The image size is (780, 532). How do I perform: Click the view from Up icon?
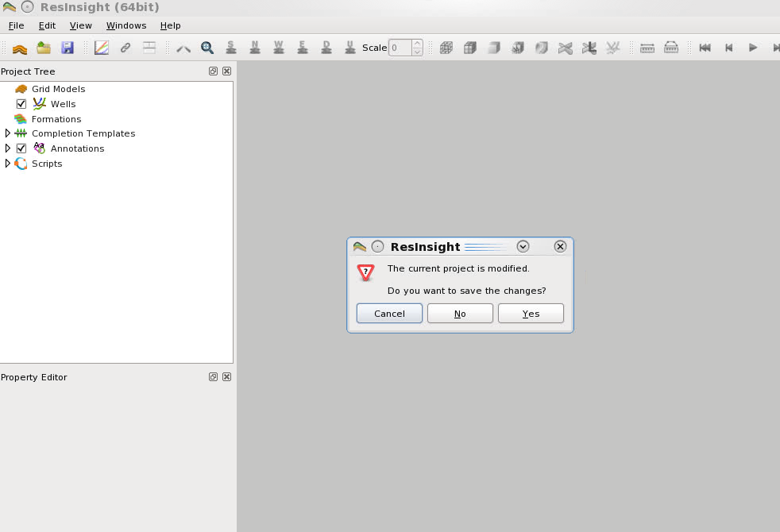point(350,48)
